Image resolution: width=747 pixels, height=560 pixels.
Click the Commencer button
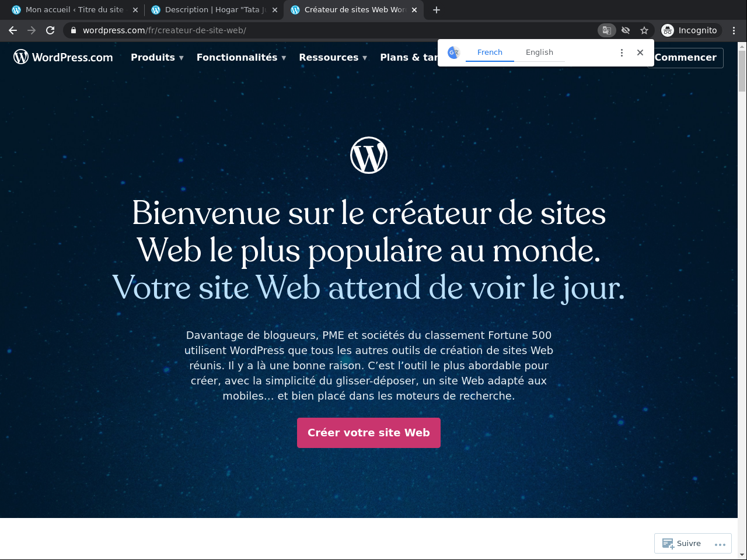coord(685,57)
